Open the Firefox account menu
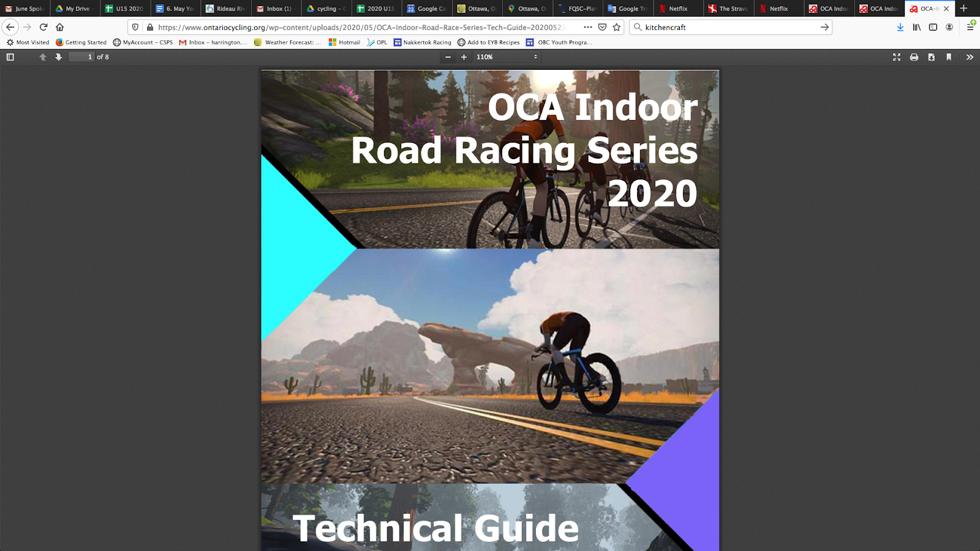This screenshot has height=551, width=980. click(949, 27)
